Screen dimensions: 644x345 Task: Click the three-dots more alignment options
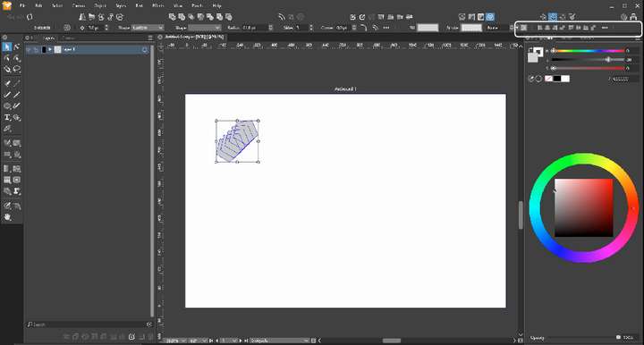pos(605,28)
